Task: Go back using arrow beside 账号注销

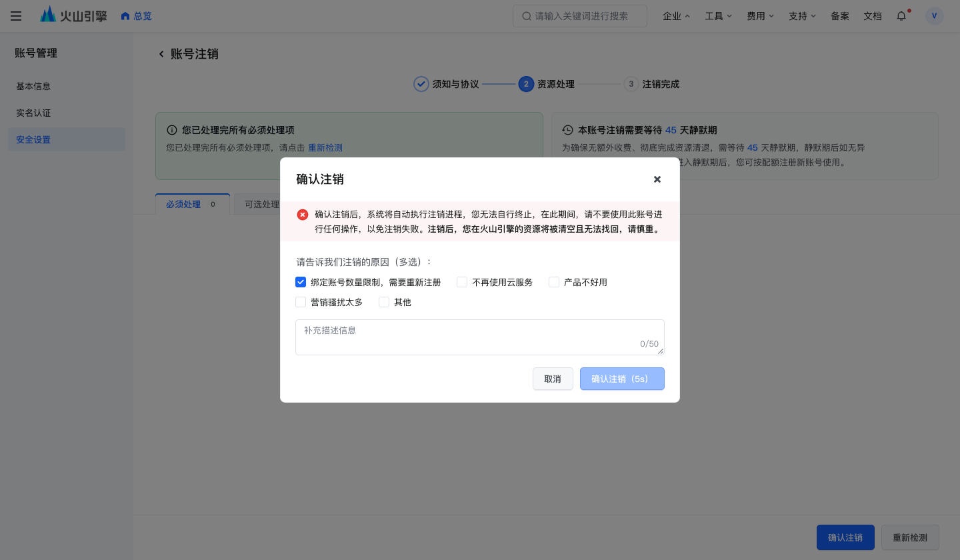Action: click(161, 54)
